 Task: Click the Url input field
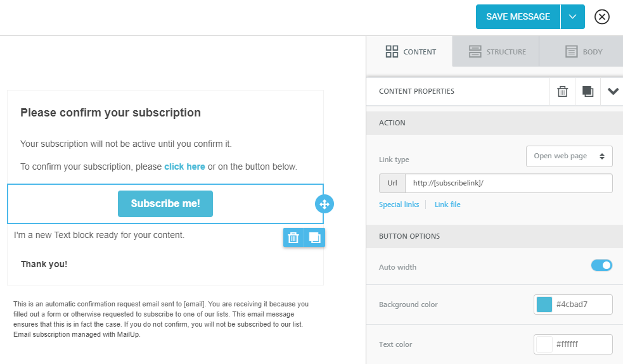508,183
